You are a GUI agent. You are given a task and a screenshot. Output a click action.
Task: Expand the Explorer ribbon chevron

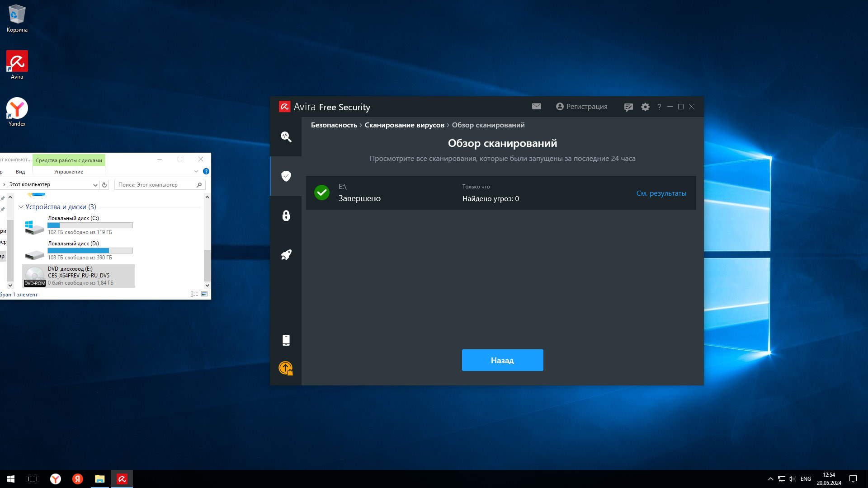(x=196, y=171)
